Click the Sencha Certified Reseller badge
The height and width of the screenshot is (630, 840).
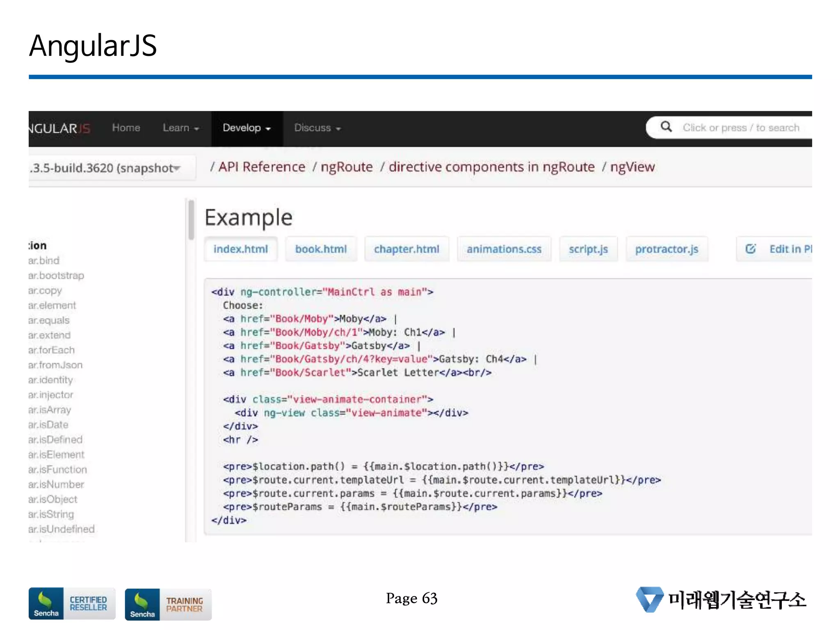click(x=72, y=603)
